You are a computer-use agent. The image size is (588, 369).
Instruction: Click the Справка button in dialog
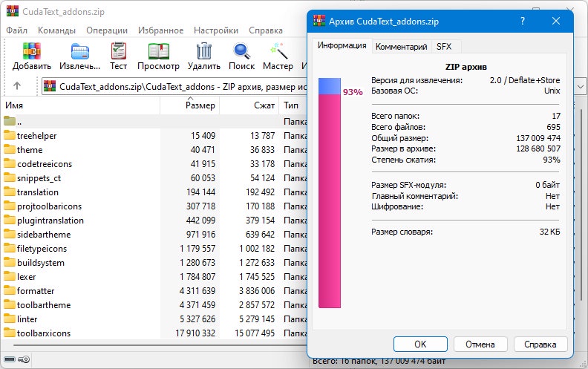click(540, 344)
